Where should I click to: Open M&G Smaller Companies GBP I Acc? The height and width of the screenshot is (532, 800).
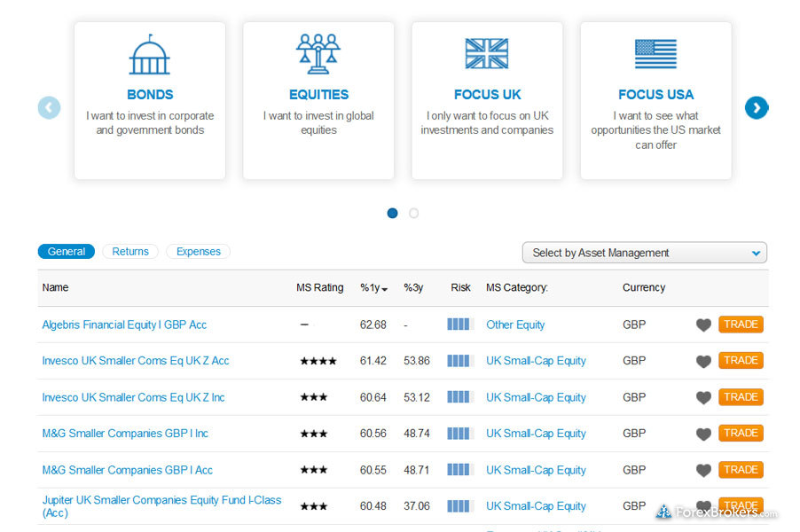127,470
